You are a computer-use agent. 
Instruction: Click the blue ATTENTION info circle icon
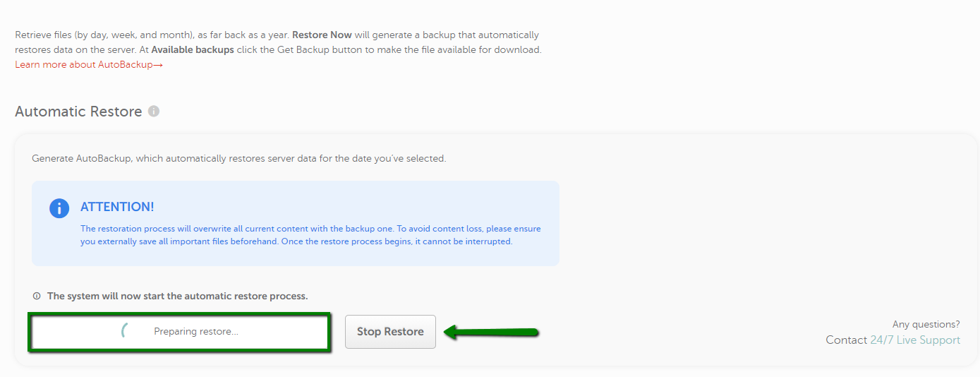pos(59,208)
